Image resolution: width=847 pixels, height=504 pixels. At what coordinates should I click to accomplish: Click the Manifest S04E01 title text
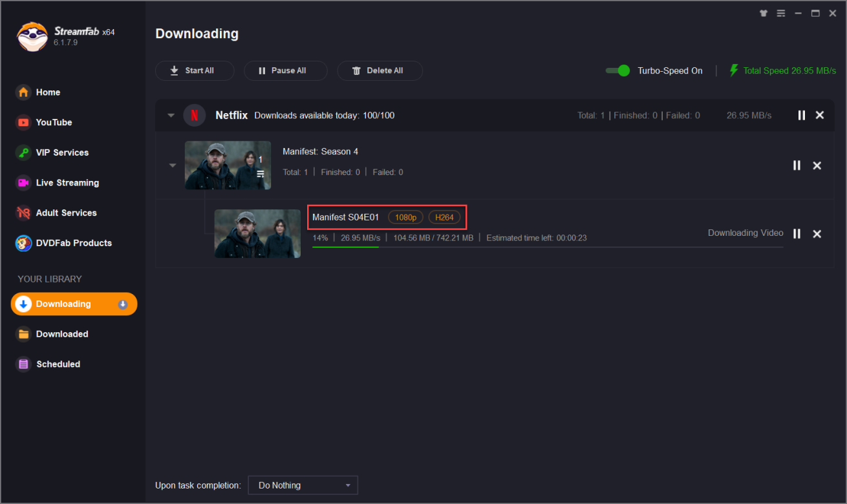[346, 217]
